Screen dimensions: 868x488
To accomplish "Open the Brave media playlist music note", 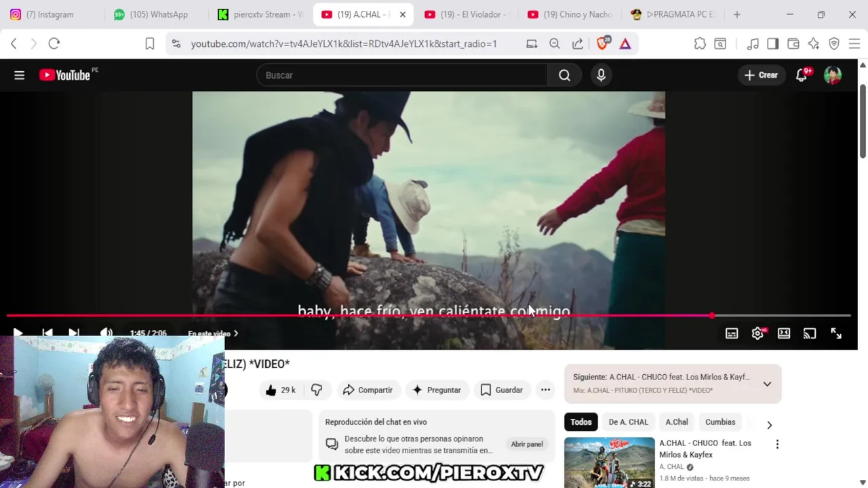I will [753, 43].
